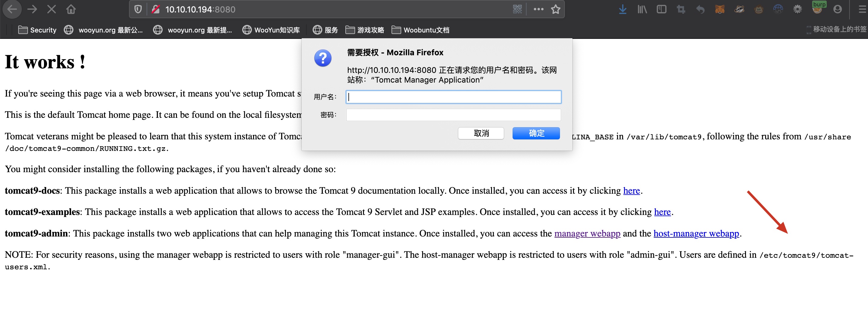Click the gear extension icon in the toolbar
Screen dimensions: 868x320
(x=797, y=9)
